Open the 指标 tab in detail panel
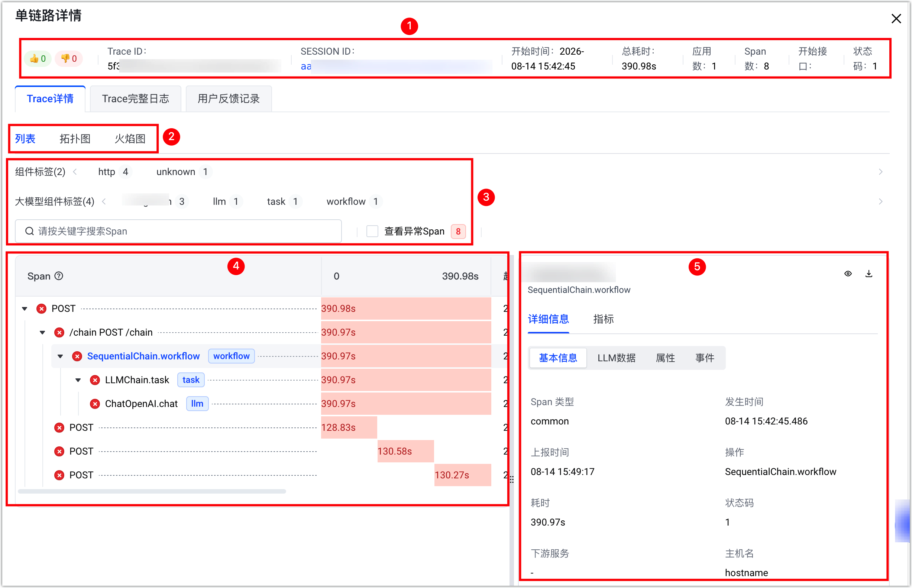 [x=604, y=319]
